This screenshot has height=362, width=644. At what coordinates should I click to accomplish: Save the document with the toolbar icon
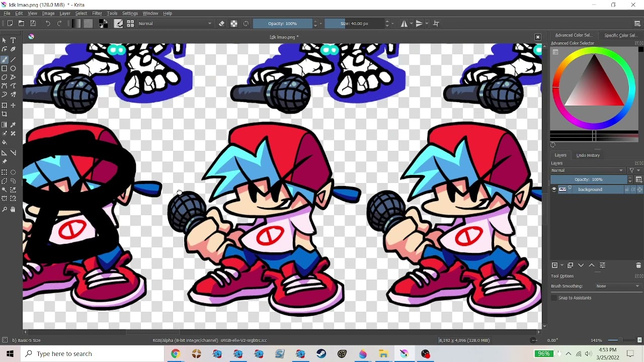33,23
